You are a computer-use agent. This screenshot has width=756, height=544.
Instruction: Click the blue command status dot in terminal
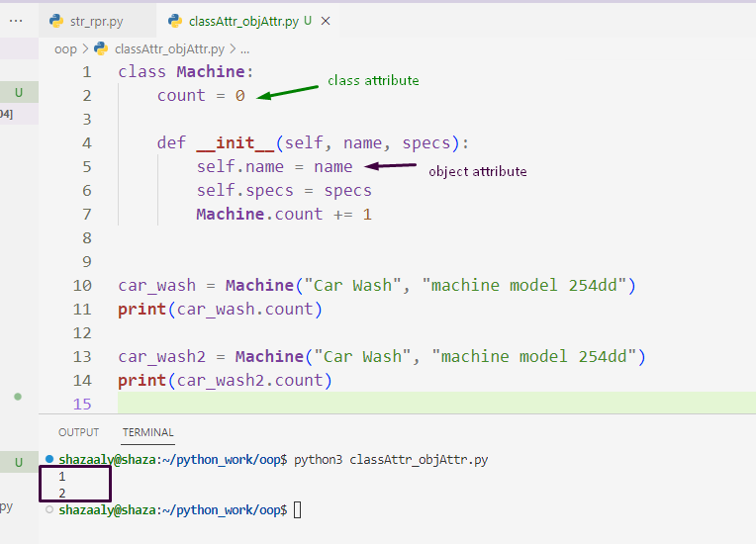click(x=49, y=459)
